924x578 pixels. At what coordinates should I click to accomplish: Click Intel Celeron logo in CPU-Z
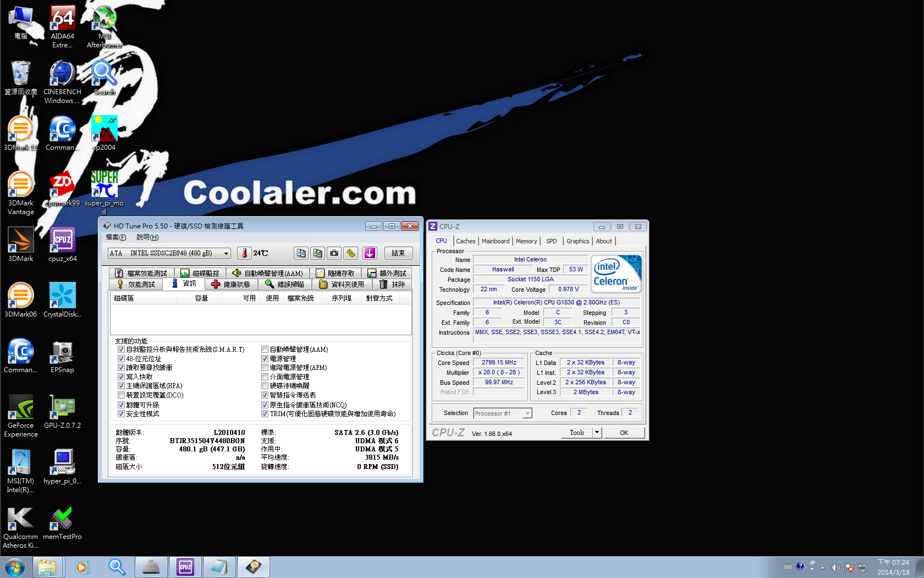(616, 274)
